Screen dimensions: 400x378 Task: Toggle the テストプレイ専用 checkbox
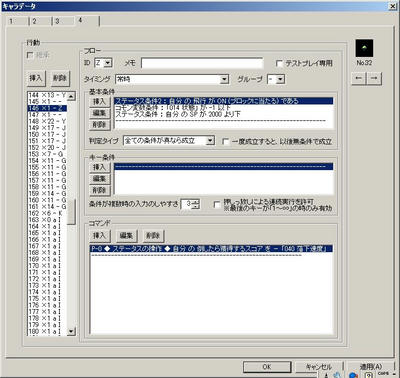point(279,63)
